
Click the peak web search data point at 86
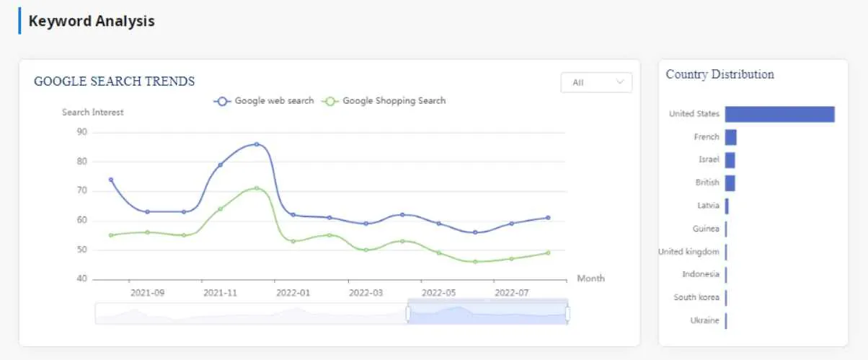click(x=257, y=144)
